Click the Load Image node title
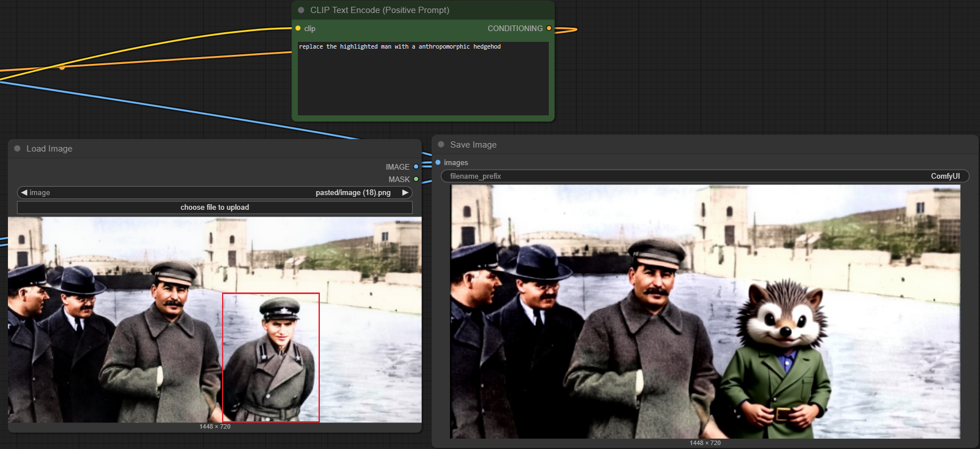Screen dimensions: 980x449 click(x=49, y=149)
